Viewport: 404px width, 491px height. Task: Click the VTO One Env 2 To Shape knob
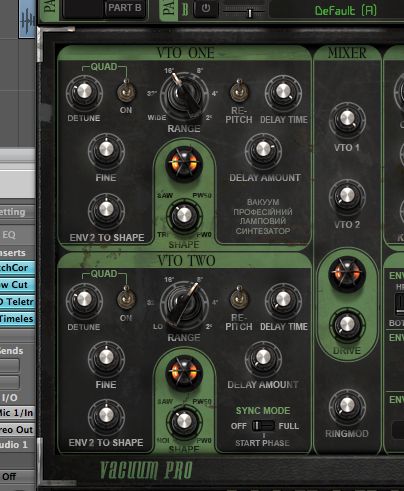pos(106,210)
